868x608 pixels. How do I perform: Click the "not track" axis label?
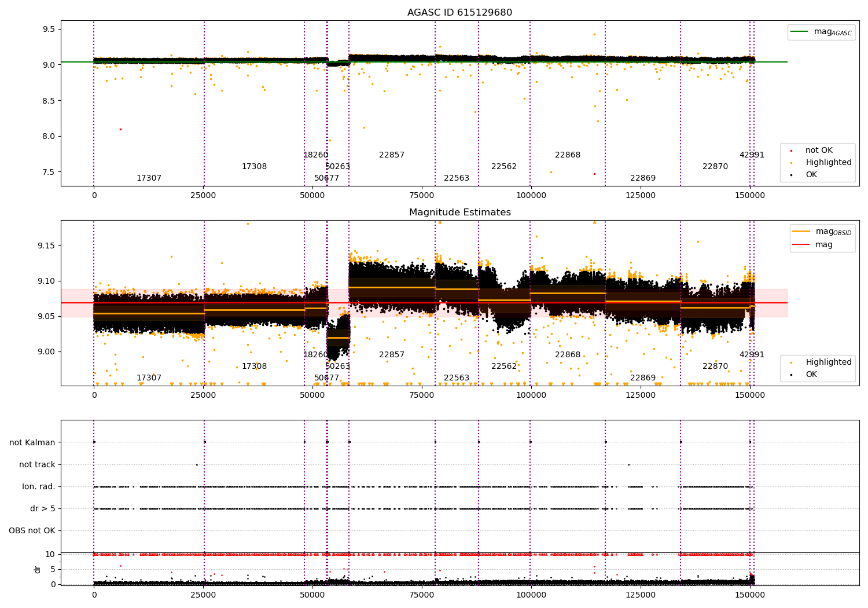pos(37,465)
